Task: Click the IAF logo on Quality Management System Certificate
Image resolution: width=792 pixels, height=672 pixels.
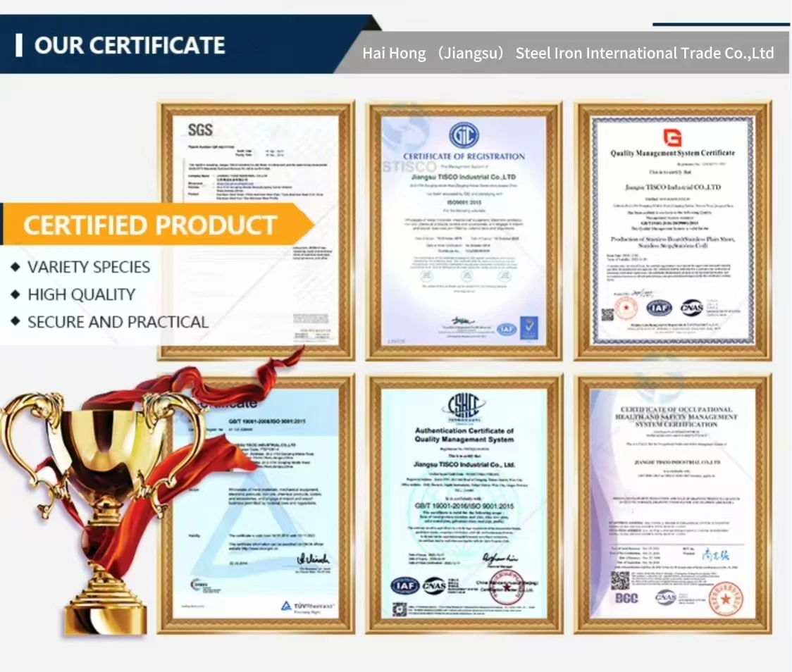Action: pos(659,307)
